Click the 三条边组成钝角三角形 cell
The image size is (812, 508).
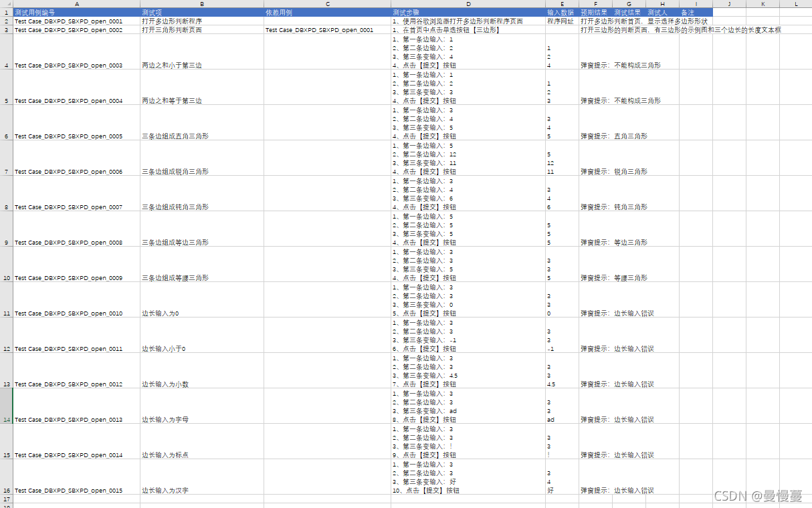pyautogui.click(x=202, y=193)
